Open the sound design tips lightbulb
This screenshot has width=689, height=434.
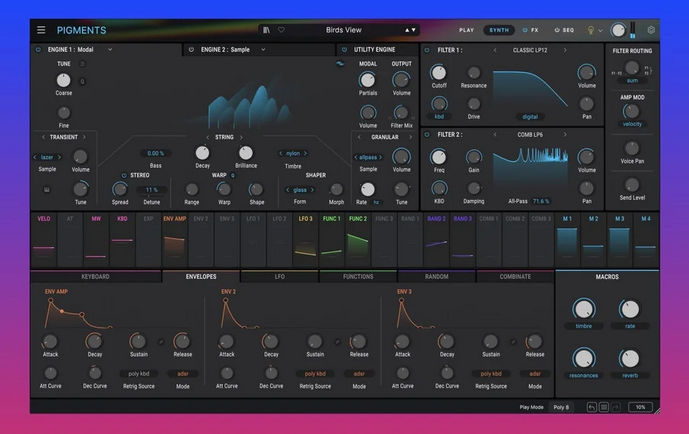tap(591, 30)
